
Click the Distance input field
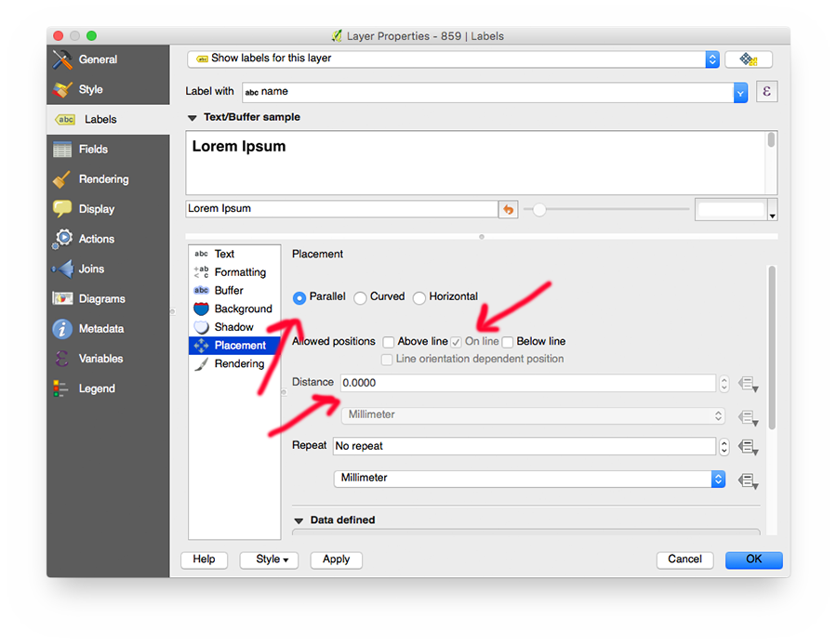coord(528,383)
